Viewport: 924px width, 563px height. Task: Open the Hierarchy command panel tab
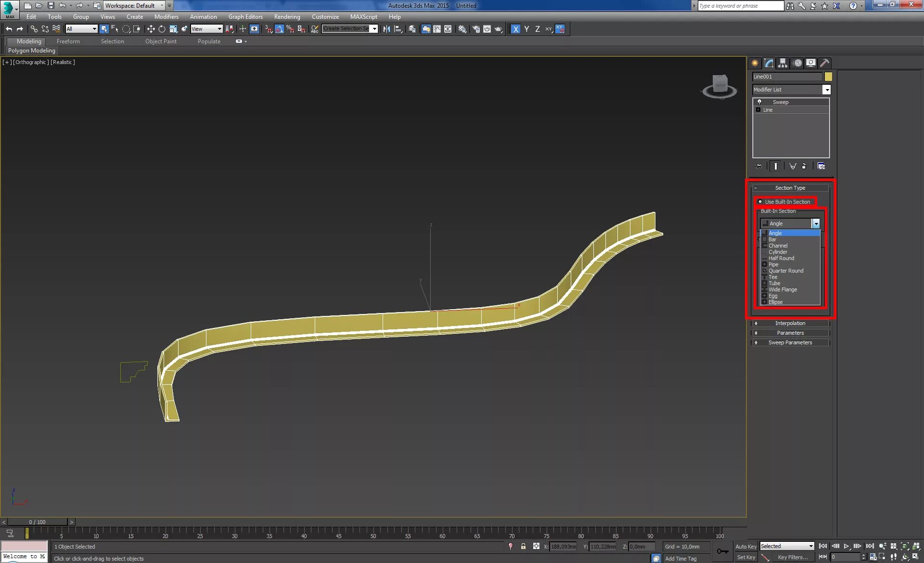click(x=783, y=63)
